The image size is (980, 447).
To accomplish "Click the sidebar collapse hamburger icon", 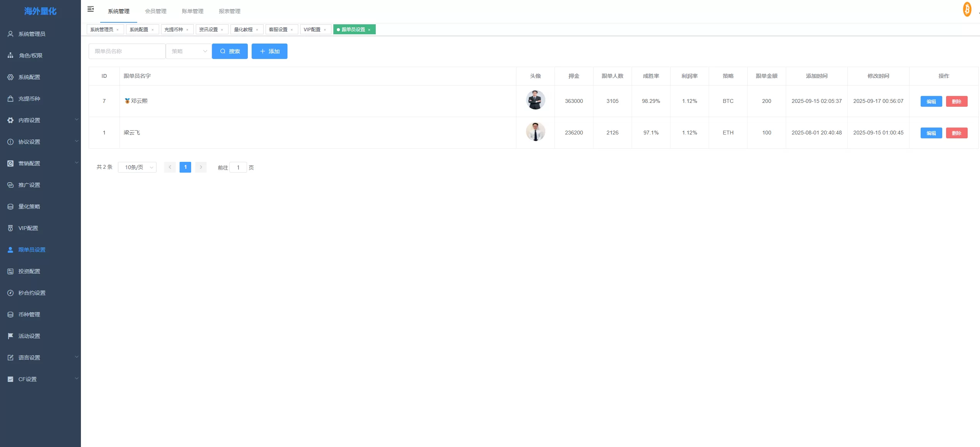I will [x=91, y=9].
